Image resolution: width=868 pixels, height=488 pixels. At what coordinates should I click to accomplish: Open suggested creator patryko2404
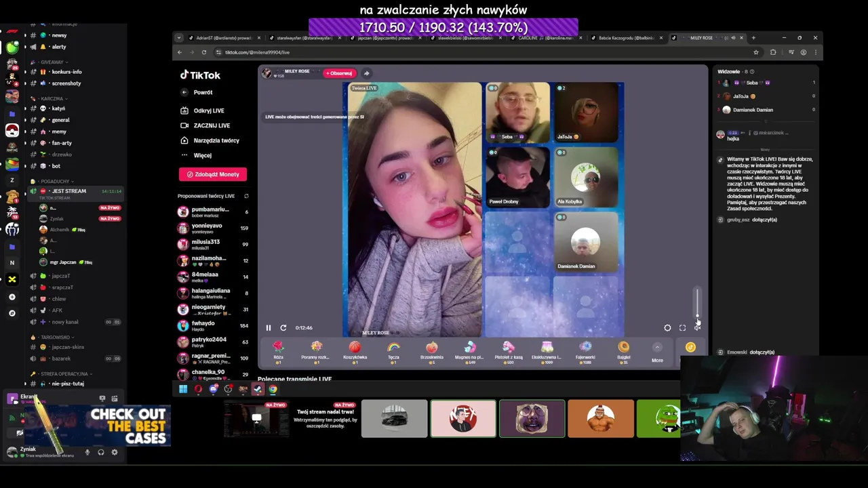click(213, 342)
